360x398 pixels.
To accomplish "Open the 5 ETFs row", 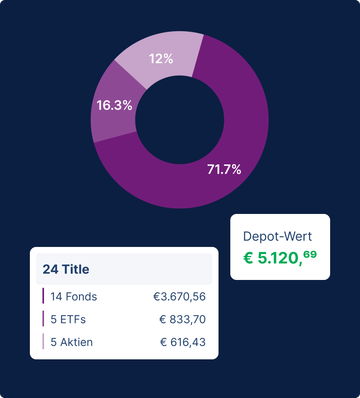I will click(124, 319).
